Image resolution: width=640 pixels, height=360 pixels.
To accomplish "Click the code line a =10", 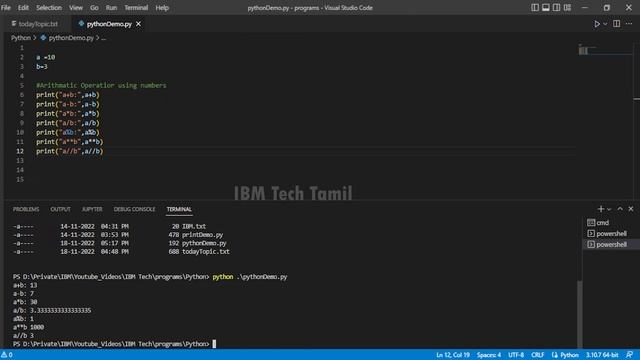I will point(45,57).
